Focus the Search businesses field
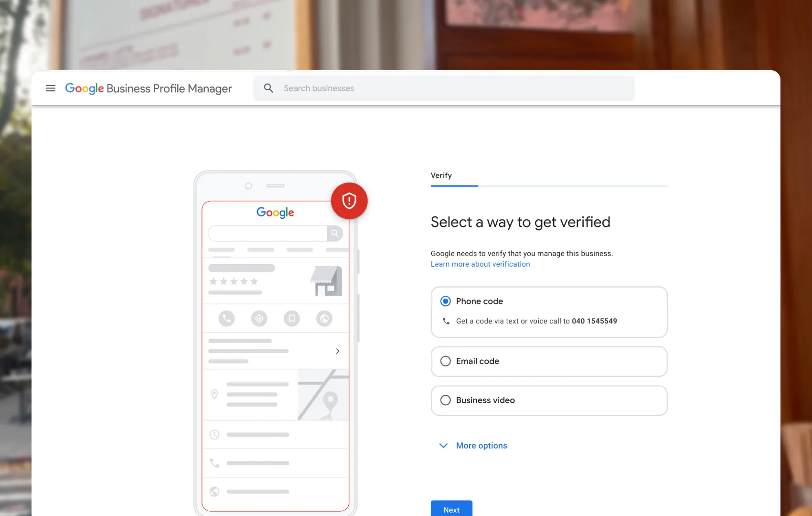812x516 pixels. [444, 88]
